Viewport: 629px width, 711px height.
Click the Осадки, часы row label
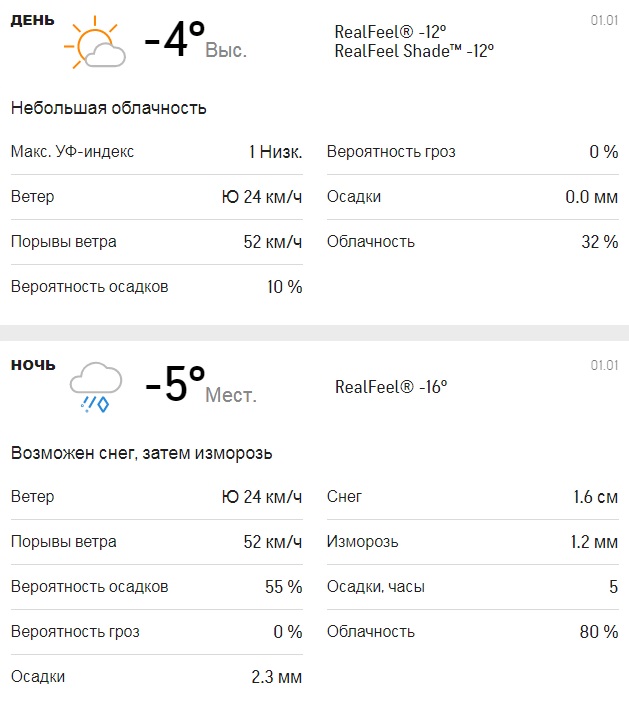[375, 587]
